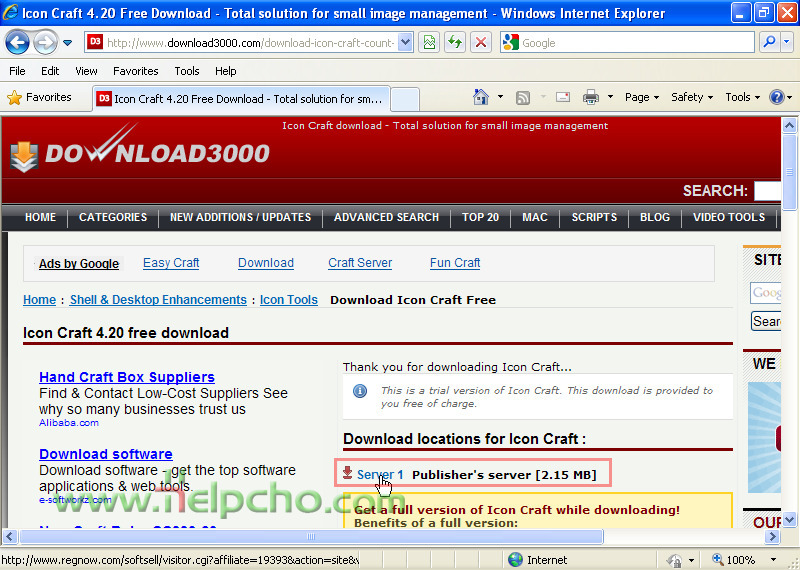This screenshot has height=570, width=800.
Task: Go back with the Back arrow button
Action: (17, 42)
